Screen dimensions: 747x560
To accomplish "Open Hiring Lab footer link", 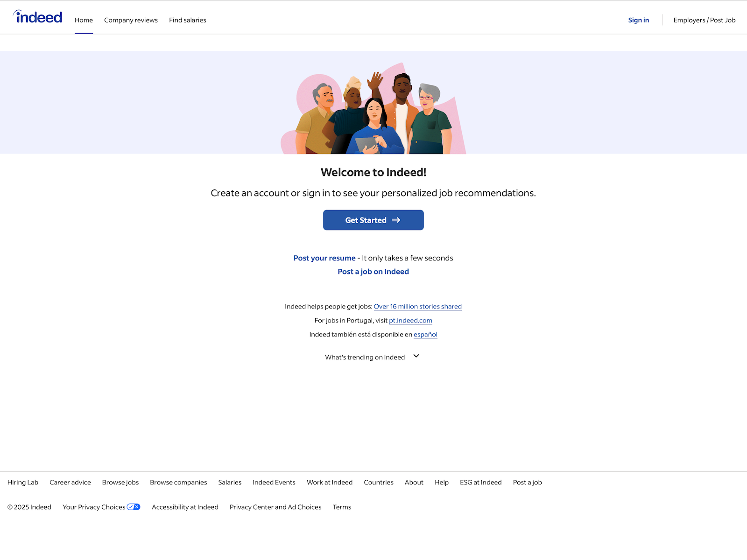I will coord(23,483).
